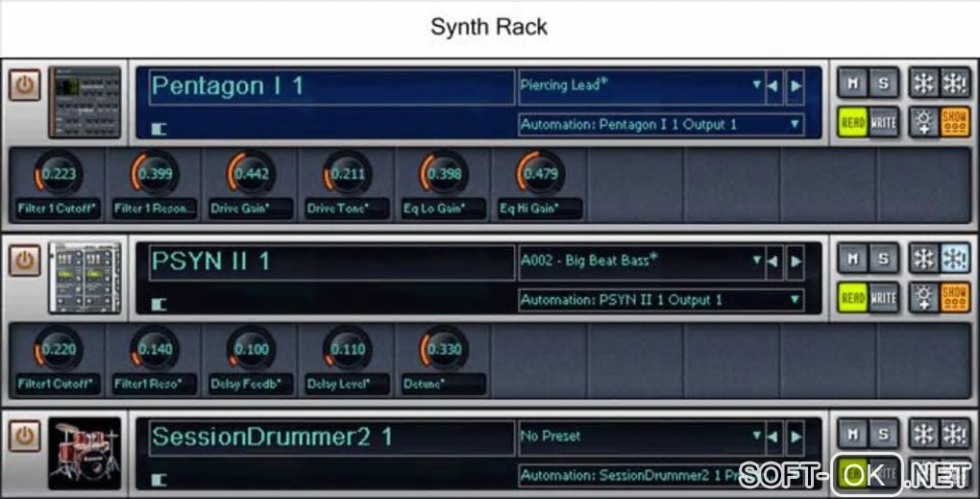This screenshot has width=980, height=499.
Task: Click the PSYN Filter1 Reso knob
Action: 155,349
